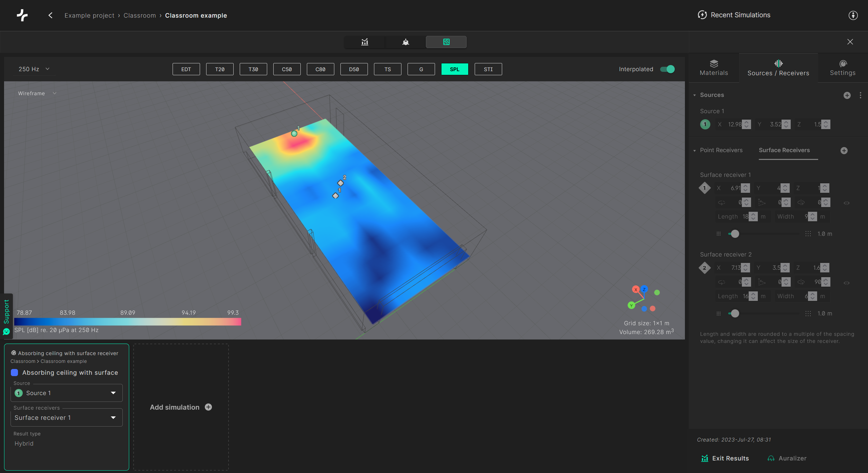Open Sources three-dot options menu

tap(860, 95)
